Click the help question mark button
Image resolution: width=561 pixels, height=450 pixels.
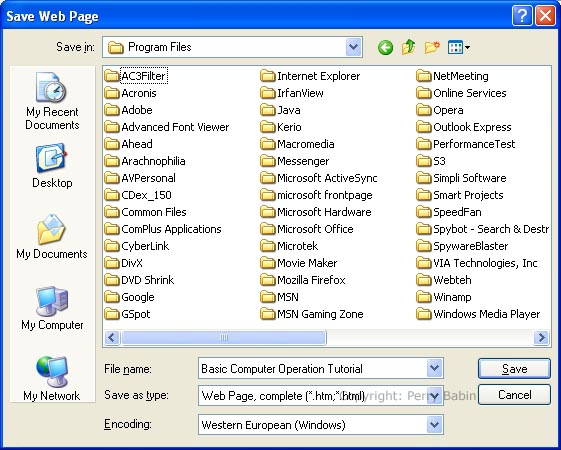[522, 16]
